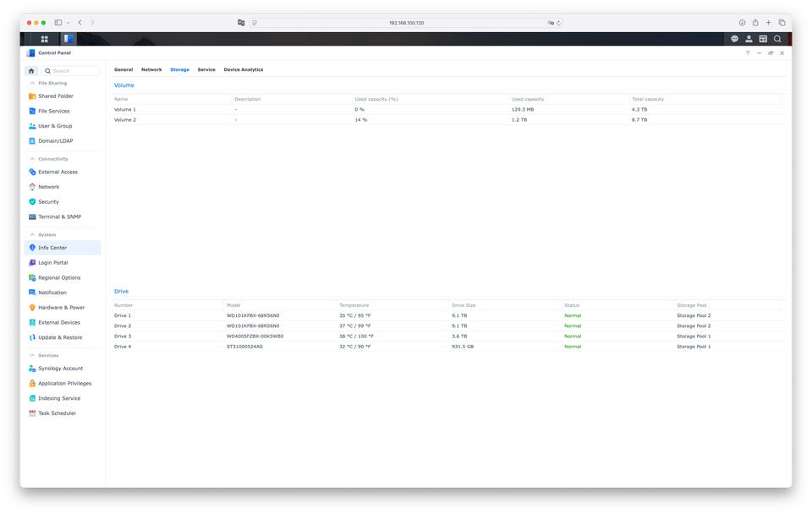Collapse the File Sharing section
This screenshot has width=812, height=514.
click(32, 84)
